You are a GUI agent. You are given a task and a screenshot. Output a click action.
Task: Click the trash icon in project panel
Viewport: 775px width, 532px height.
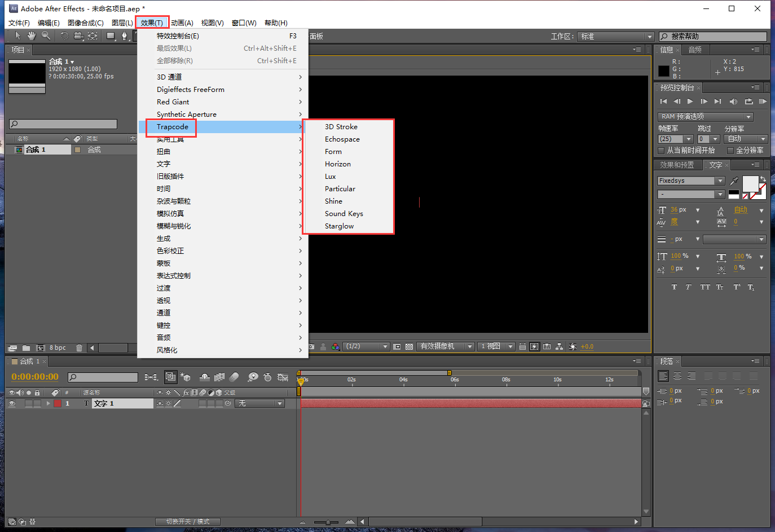(79, 348)
